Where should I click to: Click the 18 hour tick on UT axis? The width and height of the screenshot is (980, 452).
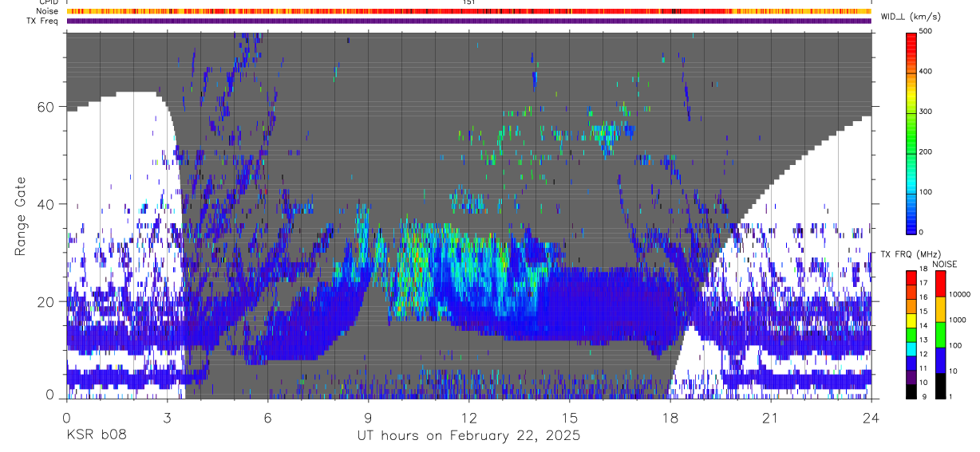pos(670,417)
